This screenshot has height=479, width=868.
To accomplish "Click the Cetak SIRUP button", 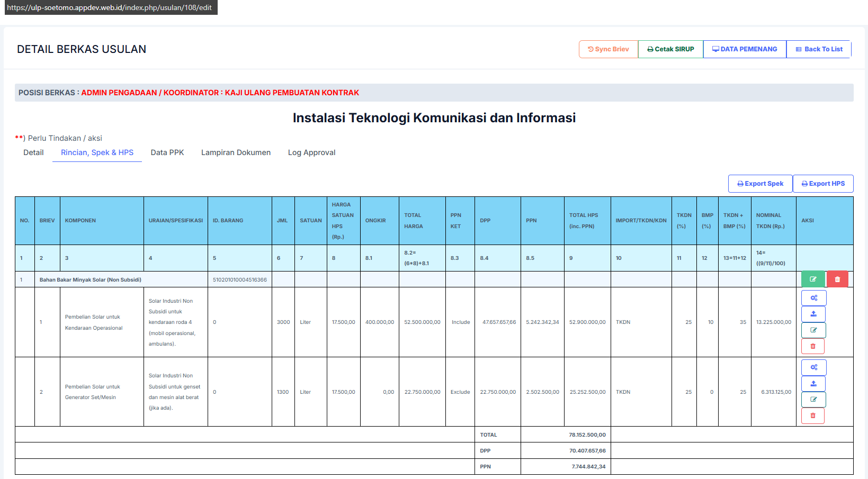I will [x=670, y=49].
